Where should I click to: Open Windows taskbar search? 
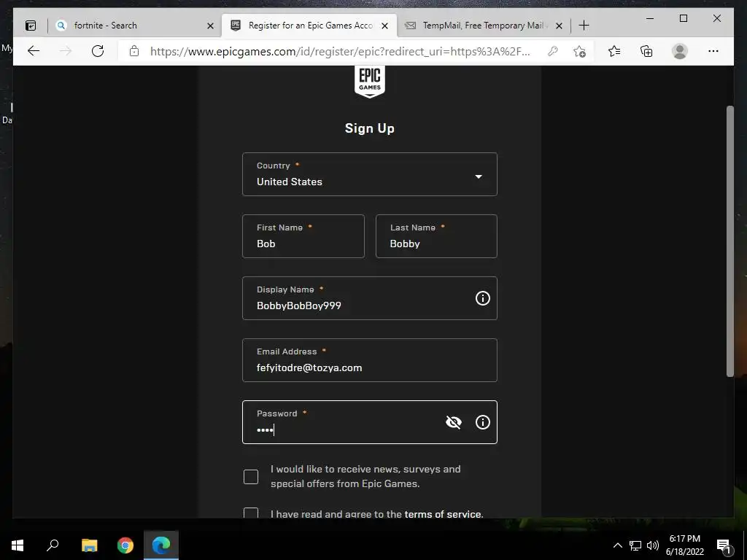coord(53,545)
